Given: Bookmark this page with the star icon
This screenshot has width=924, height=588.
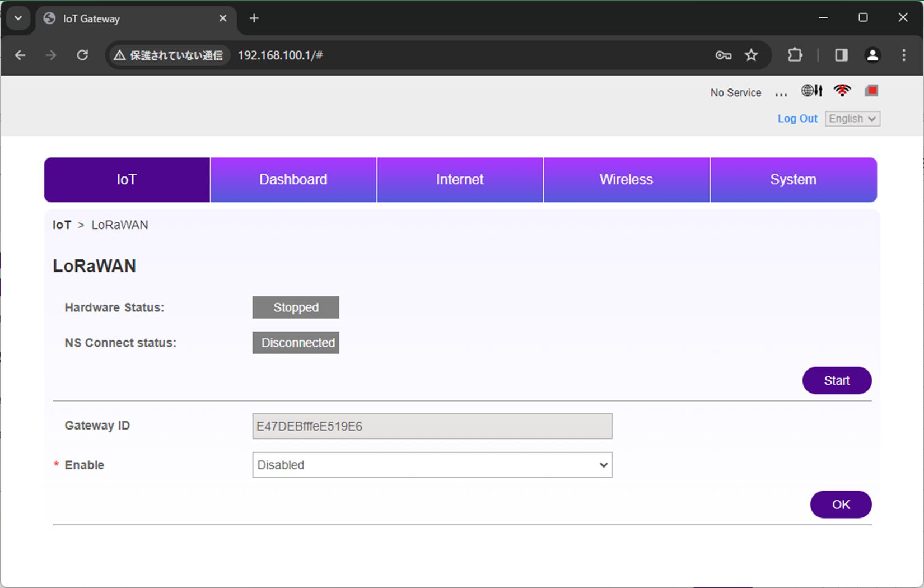Looking at the screenshot, I should (751, 55).
